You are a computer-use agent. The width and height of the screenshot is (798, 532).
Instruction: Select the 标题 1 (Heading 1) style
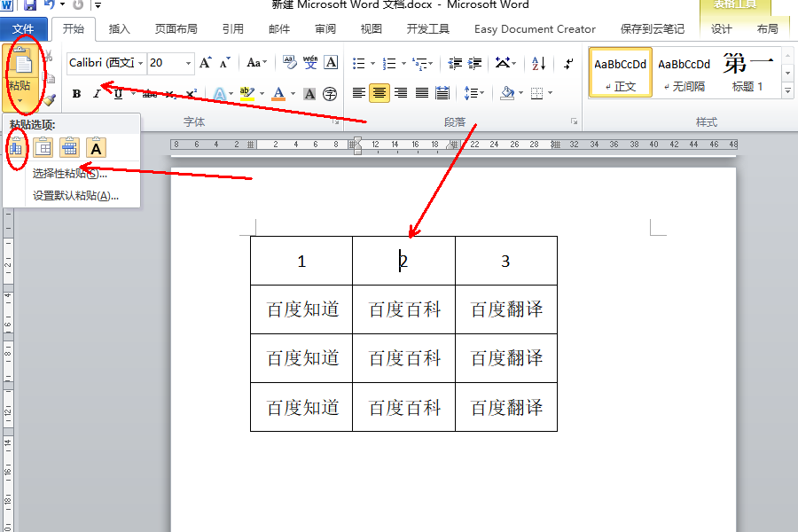(748, 73)
